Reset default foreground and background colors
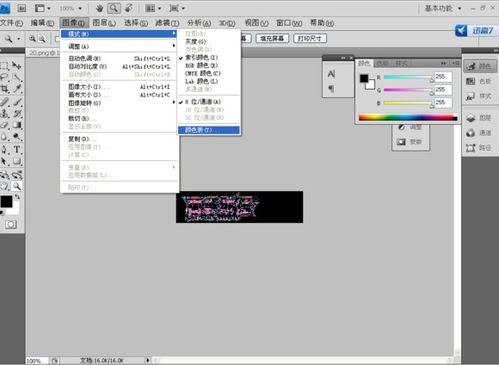499x365 pixels. [x=2, y=213]
